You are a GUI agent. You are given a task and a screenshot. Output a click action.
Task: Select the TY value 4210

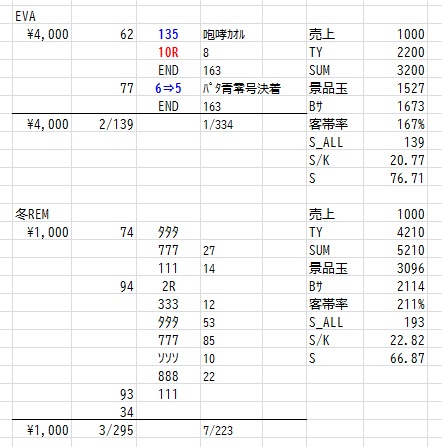pyautogui.click(x=411, y=232)
